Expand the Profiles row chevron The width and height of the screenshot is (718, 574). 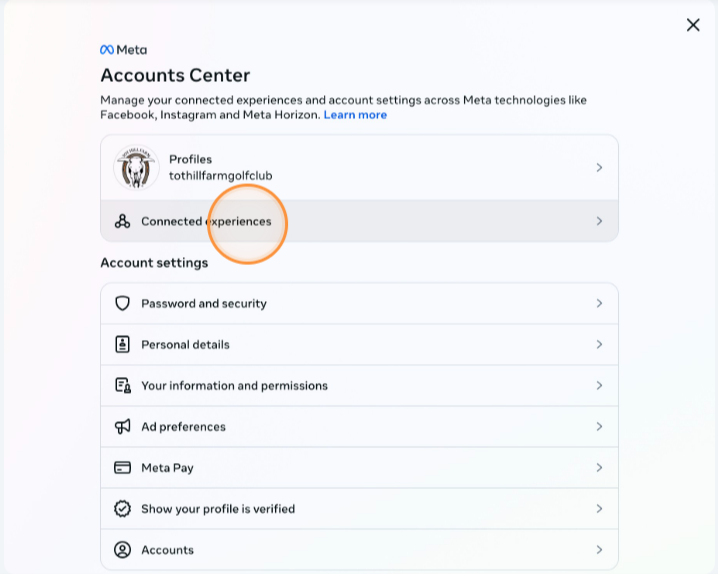[599, 167]
